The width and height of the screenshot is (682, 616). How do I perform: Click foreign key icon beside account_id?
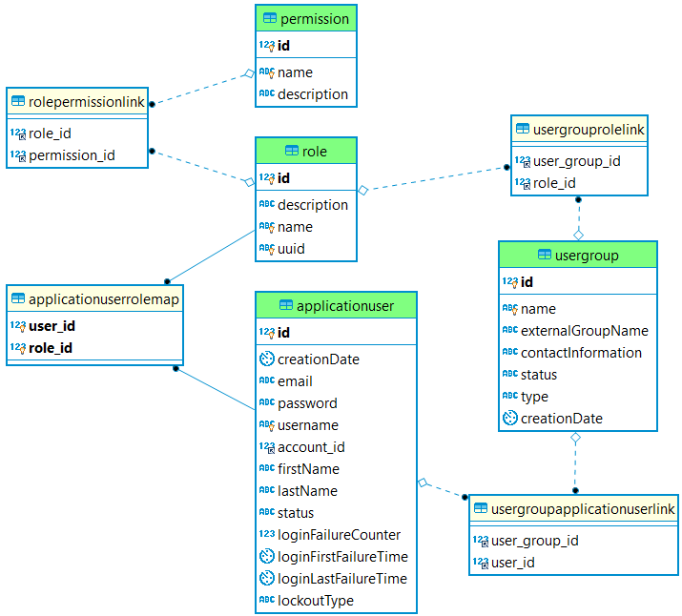pyautogui.click(x=267, y=447)
